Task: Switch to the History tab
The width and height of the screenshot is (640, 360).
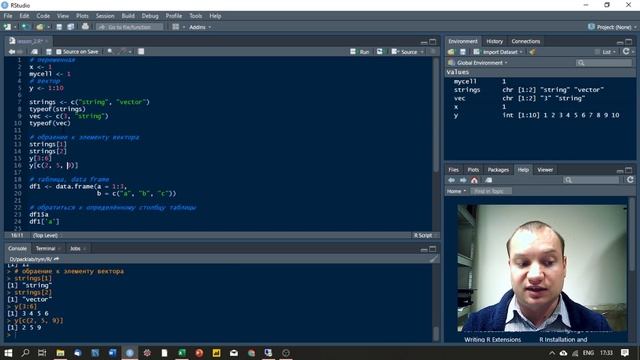Action: pyautogui.click(x=494, y=41)
